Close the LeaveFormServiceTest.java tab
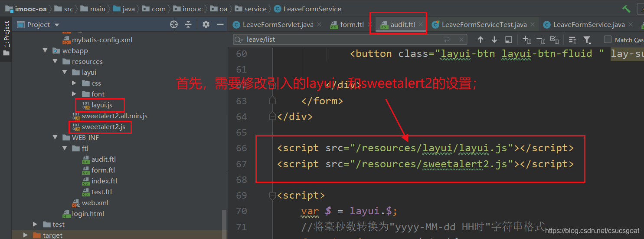The height and width of the screenshot is (239, 644). pyautogui.click(x=533, y=25)
